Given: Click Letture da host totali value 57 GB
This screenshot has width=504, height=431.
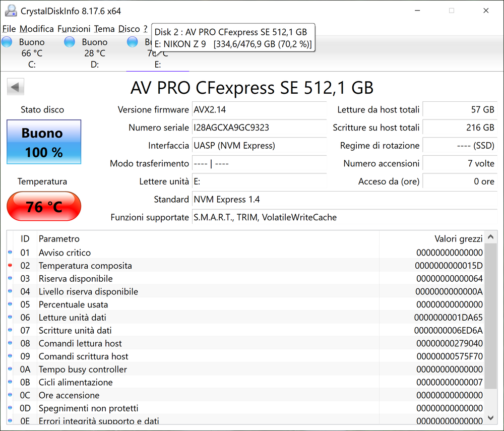Looking at the screenshot, I should point(460,109).
